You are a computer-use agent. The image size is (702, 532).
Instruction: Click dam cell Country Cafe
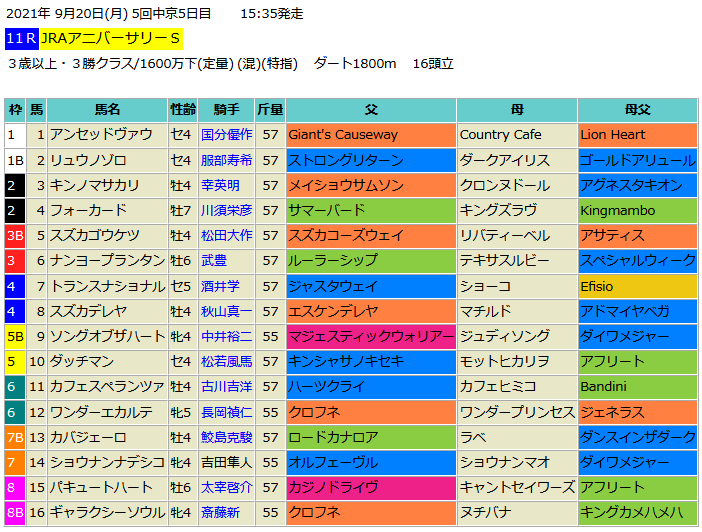(517, 135)
